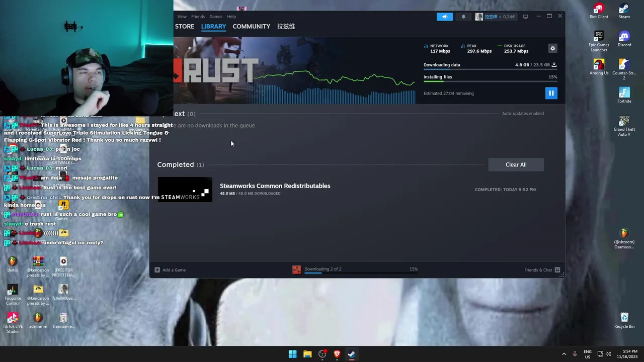
Task: Click the Rust icon in the bottom bar
Action: (x=297, y=270)
